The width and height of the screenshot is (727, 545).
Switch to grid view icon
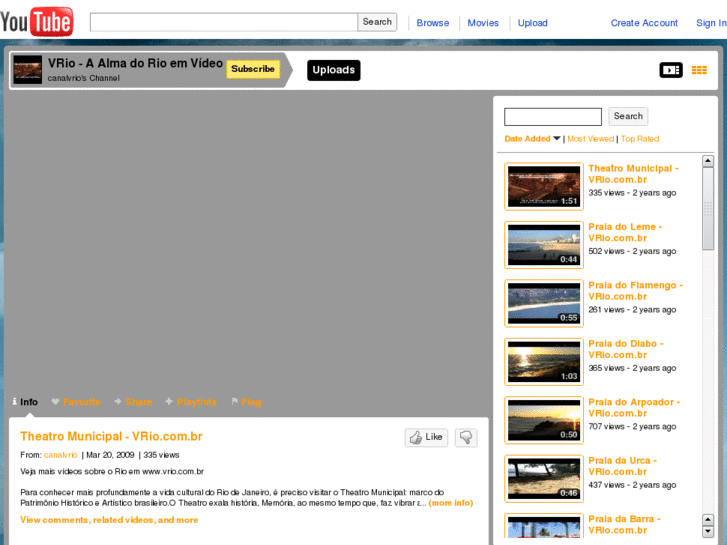click(699, 70)
